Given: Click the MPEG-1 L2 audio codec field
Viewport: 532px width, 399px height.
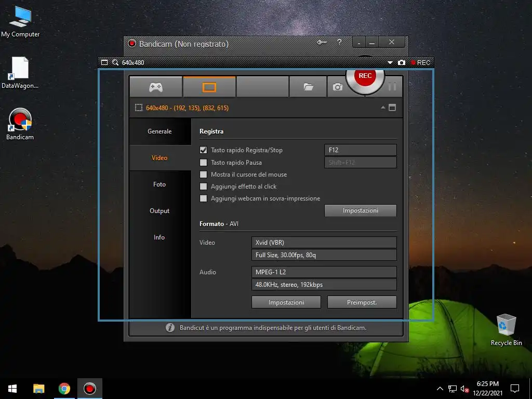Looking at the screenshot, I should click(324, 272).
